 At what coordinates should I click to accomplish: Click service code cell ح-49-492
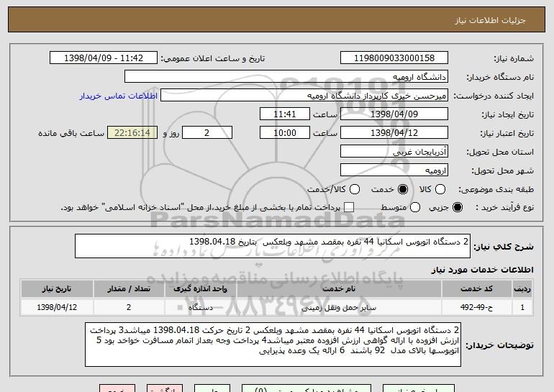[x=476, y=307]
